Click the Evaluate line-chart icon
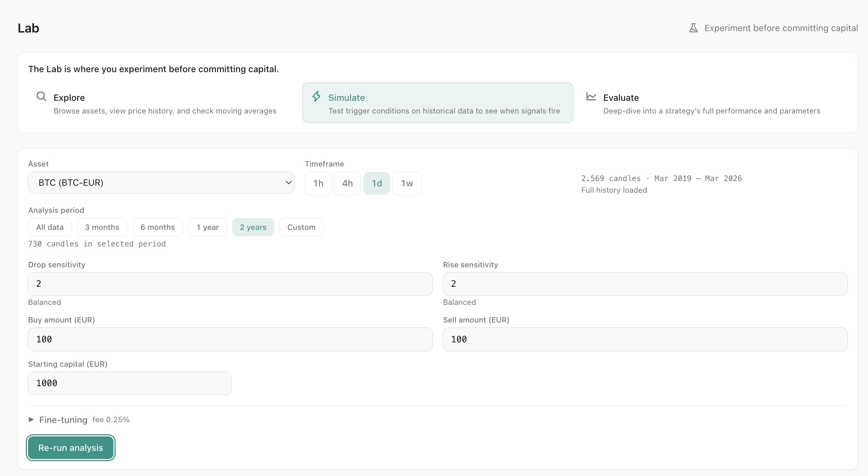The image size is (868, 476). click(x=591, y=97)
